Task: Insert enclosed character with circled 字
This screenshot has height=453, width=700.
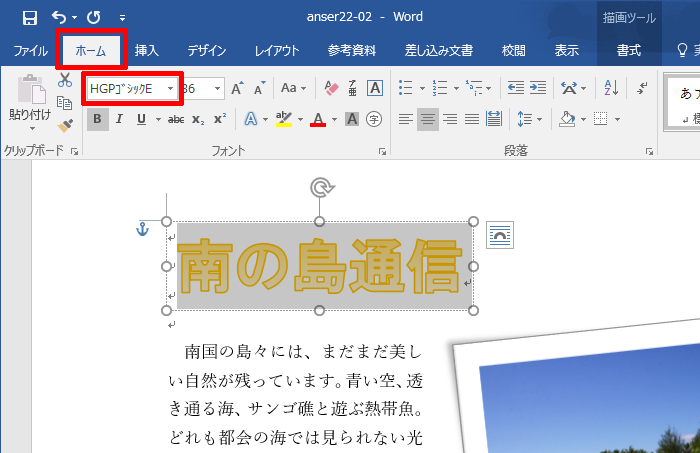Action: 374,119
